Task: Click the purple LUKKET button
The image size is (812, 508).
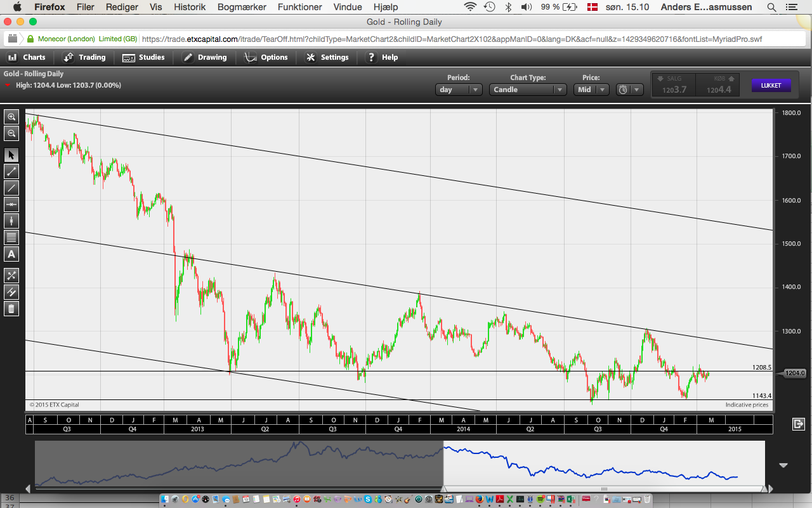Action: 771,85
